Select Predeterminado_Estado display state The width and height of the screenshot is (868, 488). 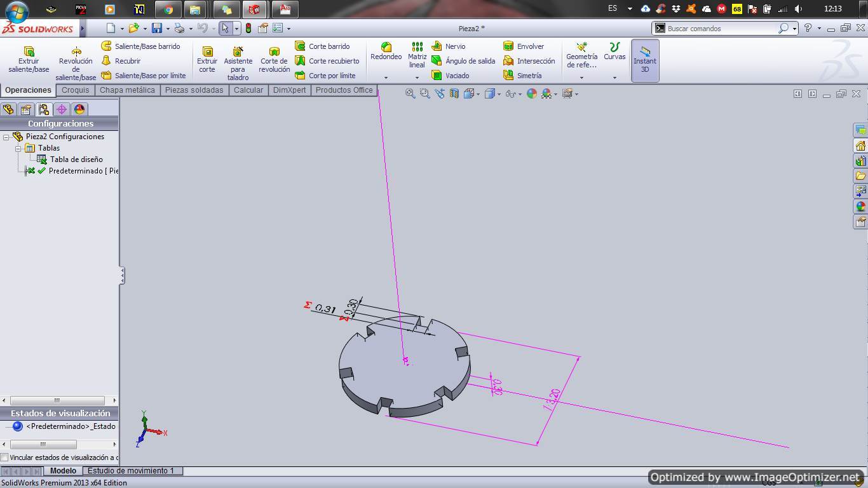(x=71, y=426)
